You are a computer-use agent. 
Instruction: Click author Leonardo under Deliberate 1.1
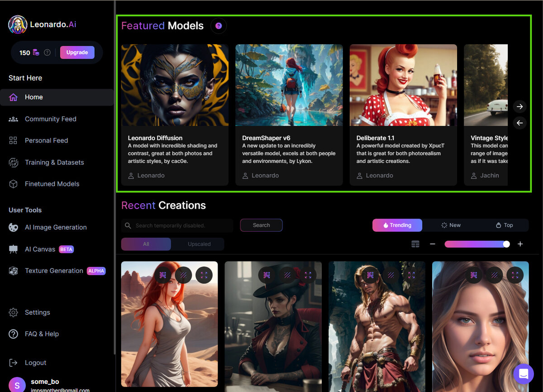pos(380,176)
